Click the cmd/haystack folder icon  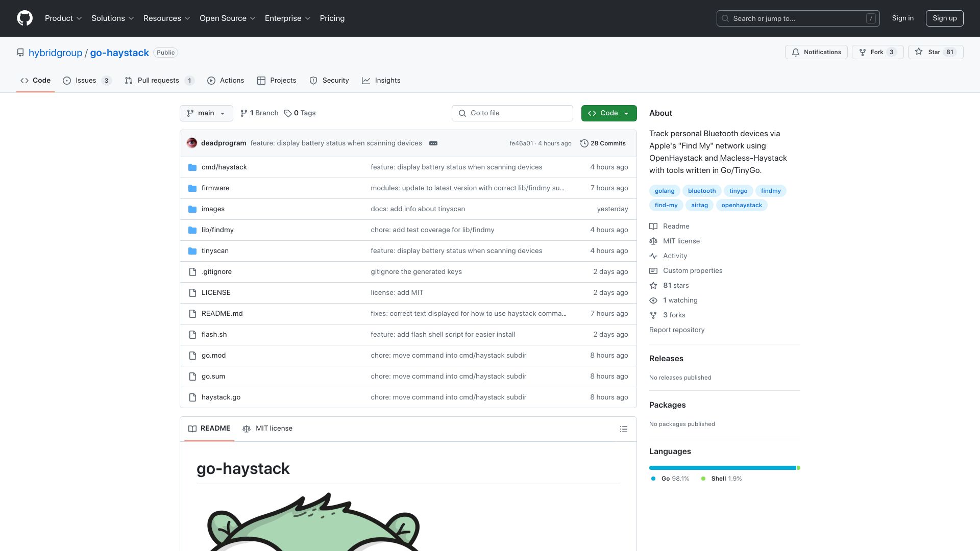point(192,167)
